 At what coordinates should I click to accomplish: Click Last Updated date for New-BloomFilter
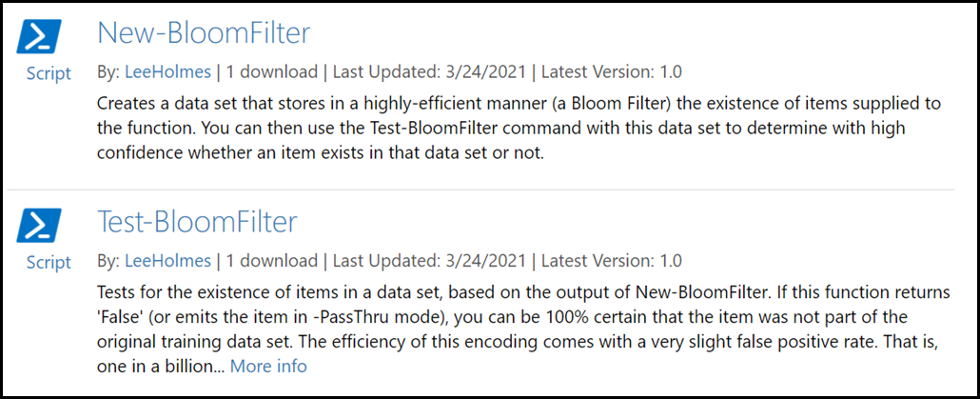coord(429,72)
